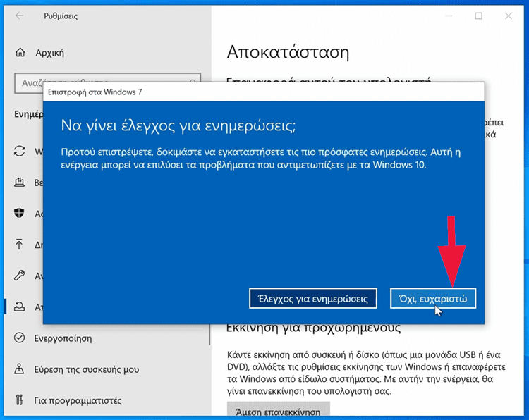Click the settings search field
Viewport: 529px width, 420px height.
click(108, 82)
